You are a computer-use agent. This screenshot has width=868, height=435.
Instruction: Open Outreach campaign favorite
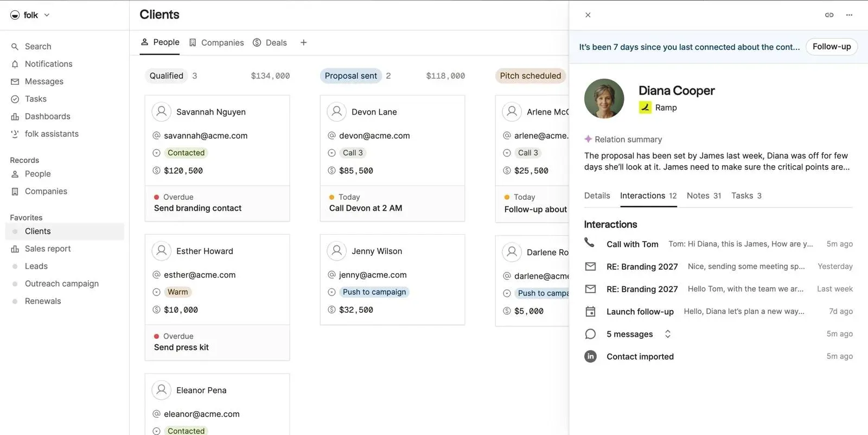coord(61,283)
